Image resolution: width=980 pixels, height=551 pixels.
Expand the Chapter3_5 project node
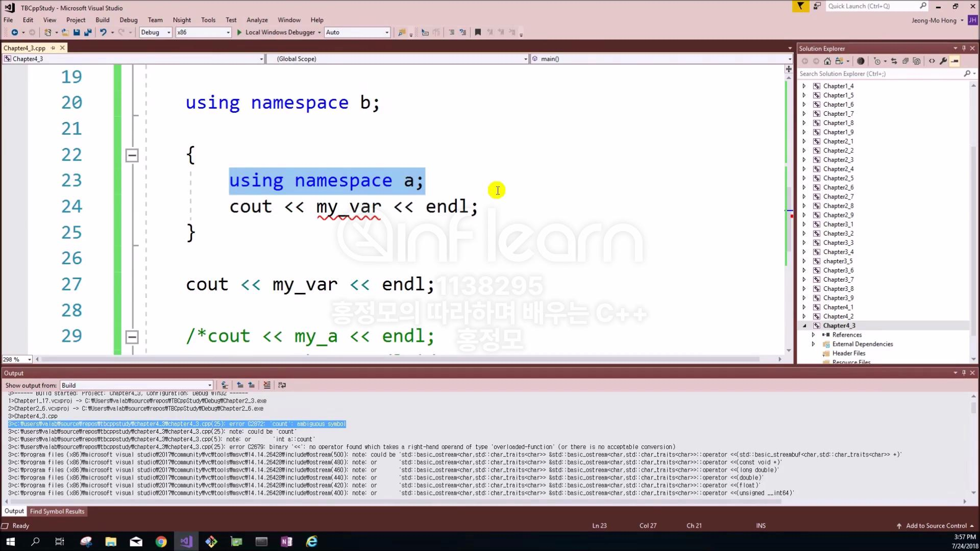pos(804,261)
